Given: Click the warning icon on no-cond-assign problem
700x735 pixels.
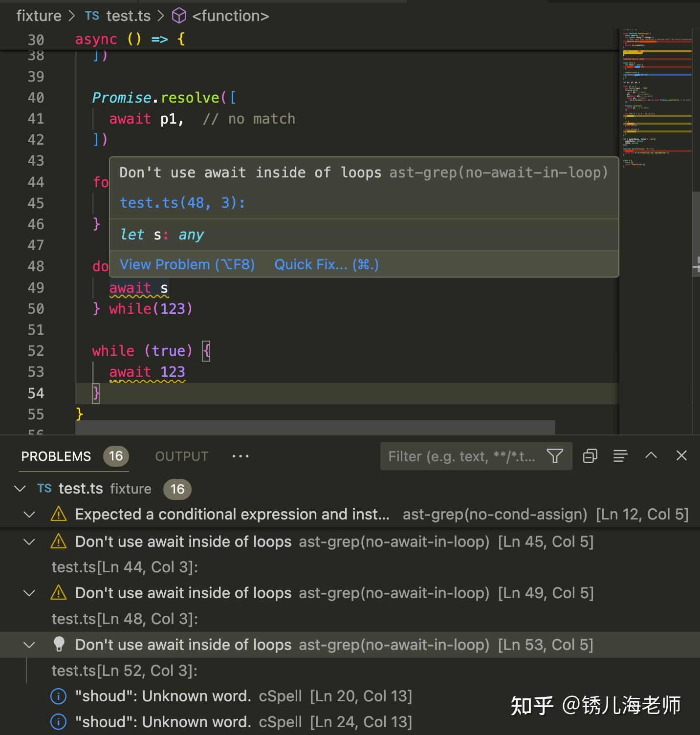Looking at the screenshot, I should 58,515.
